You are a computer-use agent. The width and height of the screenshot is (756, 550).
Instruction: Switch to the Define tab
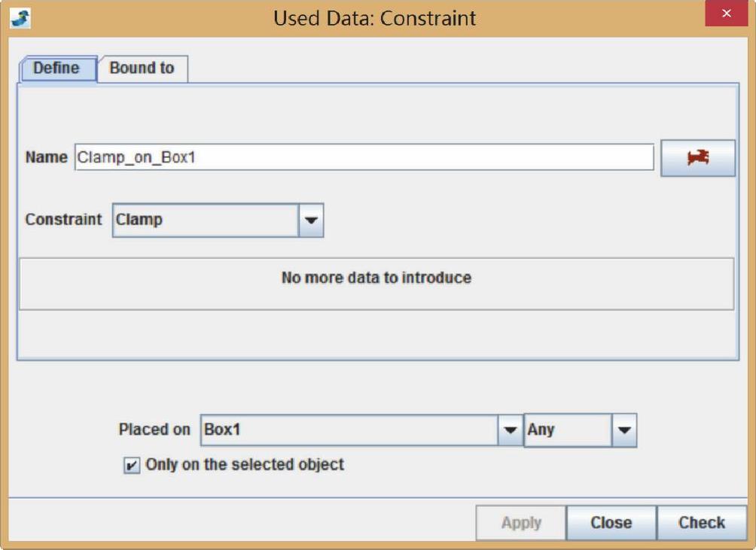(x=57, y=68)
